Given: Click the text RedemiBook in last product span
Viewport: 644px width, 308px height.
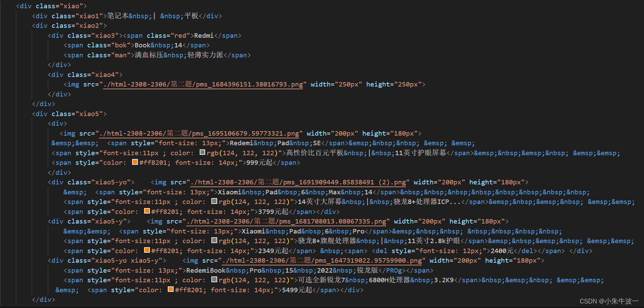Looking at the screenshot, I should pyautogui.click(x=206, y=271).
